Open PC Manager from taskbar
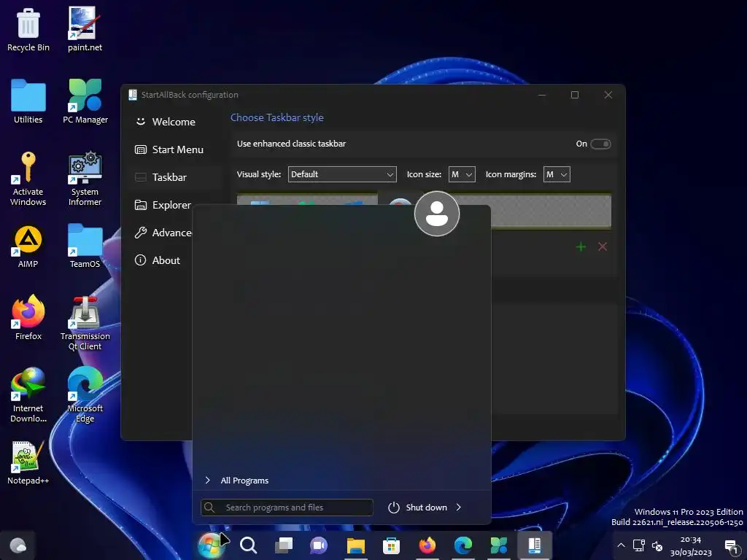The width and height of the screenshot is (747, 560). click(499, 545)
